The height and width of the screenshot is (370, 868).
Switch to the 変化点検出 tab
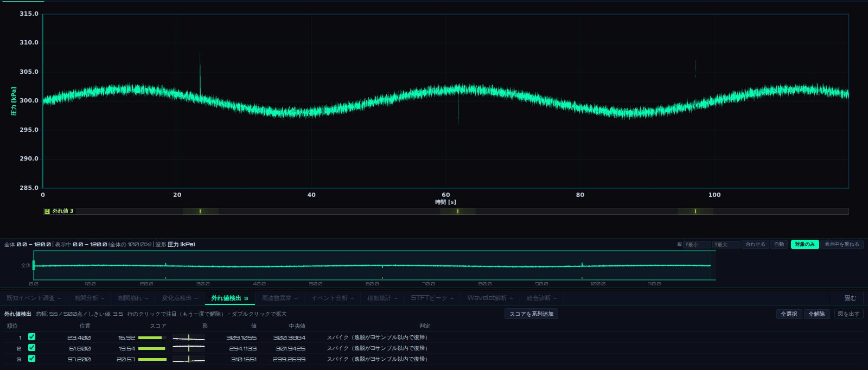coord(180,298)
